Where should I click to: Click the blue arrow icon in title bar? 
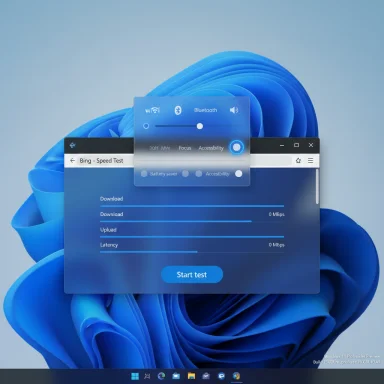click(73, 145)
